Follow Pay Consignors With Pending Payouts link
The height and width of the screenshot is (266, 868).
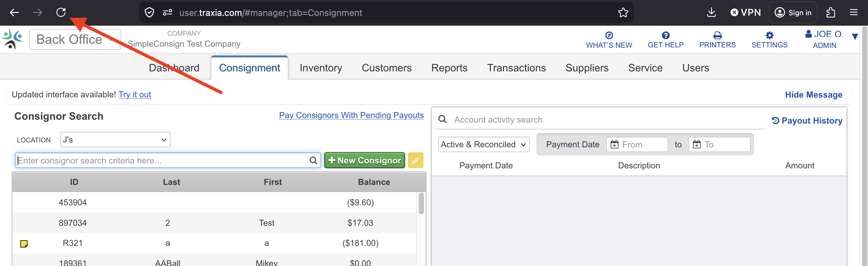coord(351,115)
